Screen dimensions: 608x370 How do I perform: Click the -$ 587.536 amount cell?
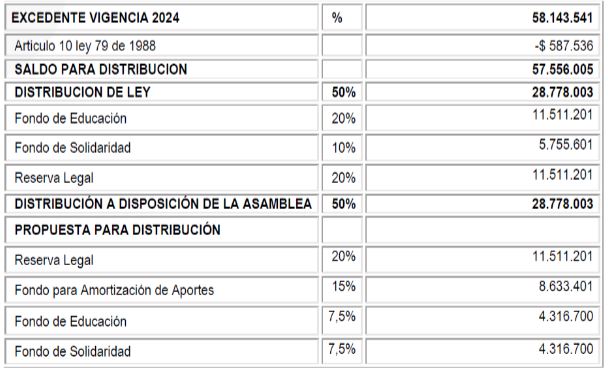coord(483,46)
